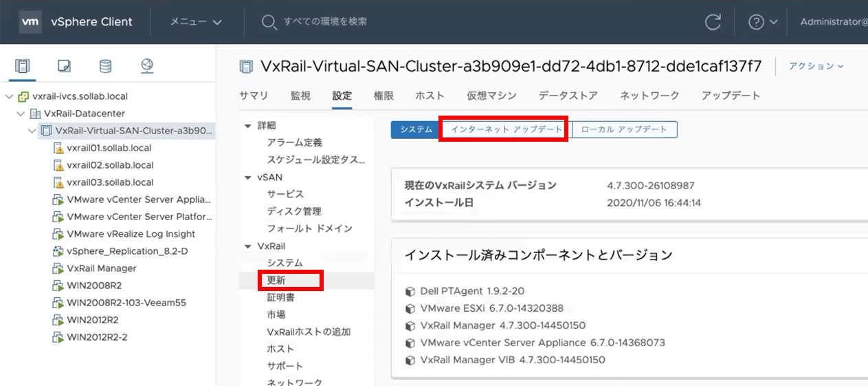
Task: Click the host warning icon for vxrail02.sollab.local
Action: click(x=58, y=165)
